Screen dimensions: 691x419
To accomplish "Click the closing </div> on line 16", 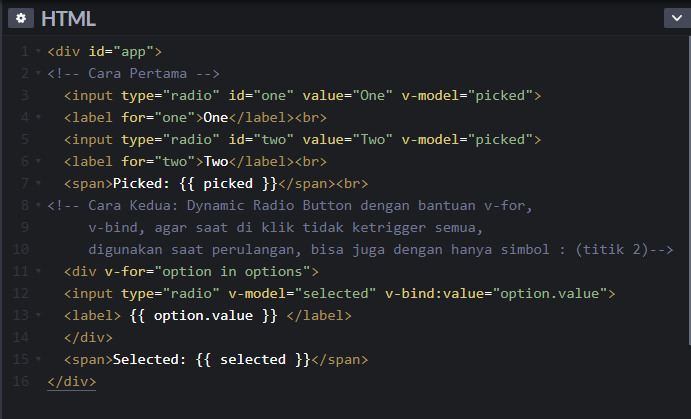I will pos(71,382).
